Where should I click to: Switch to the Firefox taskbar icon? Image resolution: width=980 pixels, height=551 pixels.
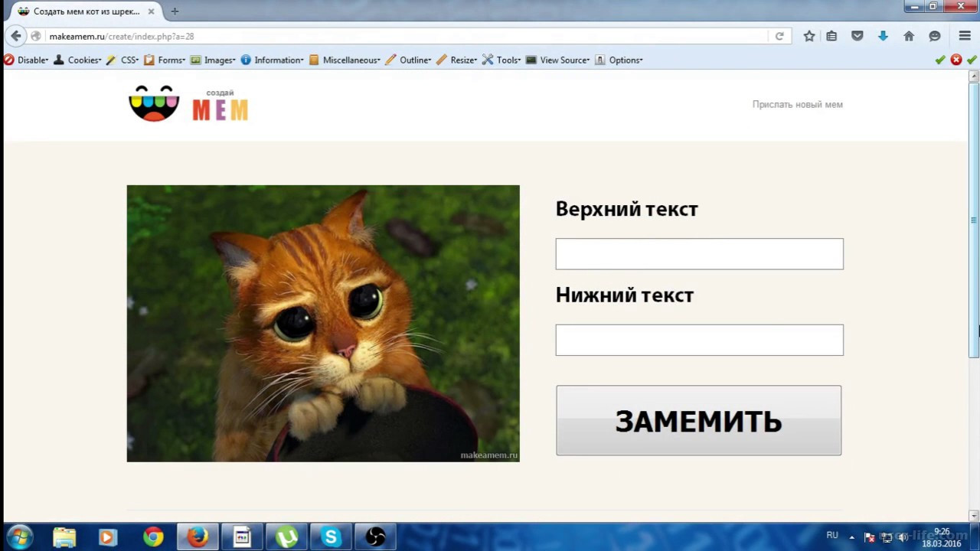[x=198, y=537]
